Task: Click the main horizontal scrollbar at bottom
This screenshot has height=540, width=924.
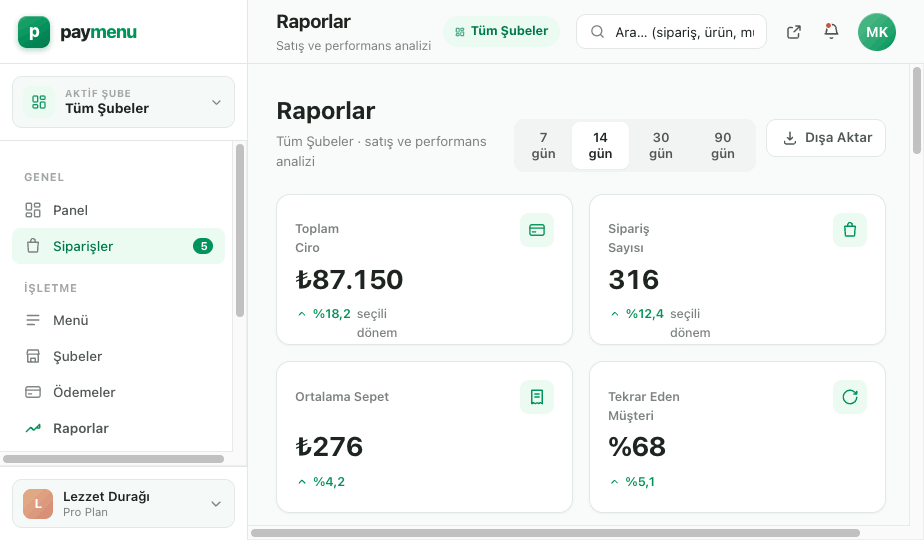Action: pyautogui.click(x=555, y=533)
